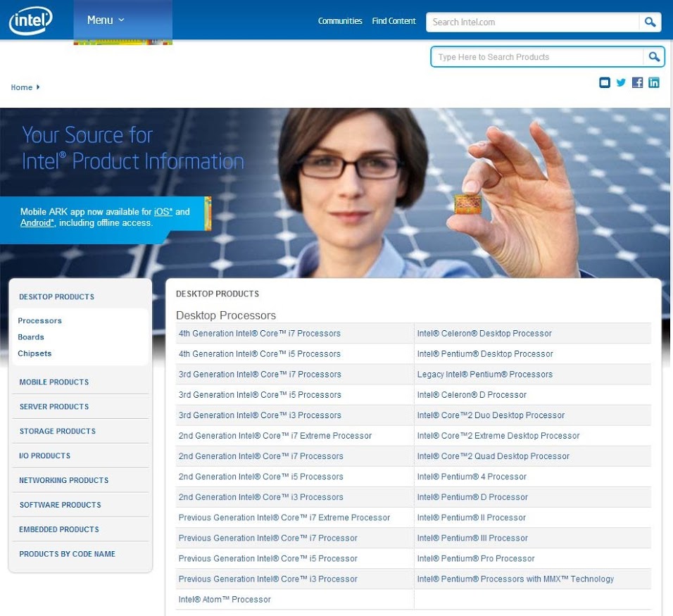The width and height of the screenshot is (673, 616).
Task: Open Intel Celeron D Processor
Action: (x=472, y=394)
